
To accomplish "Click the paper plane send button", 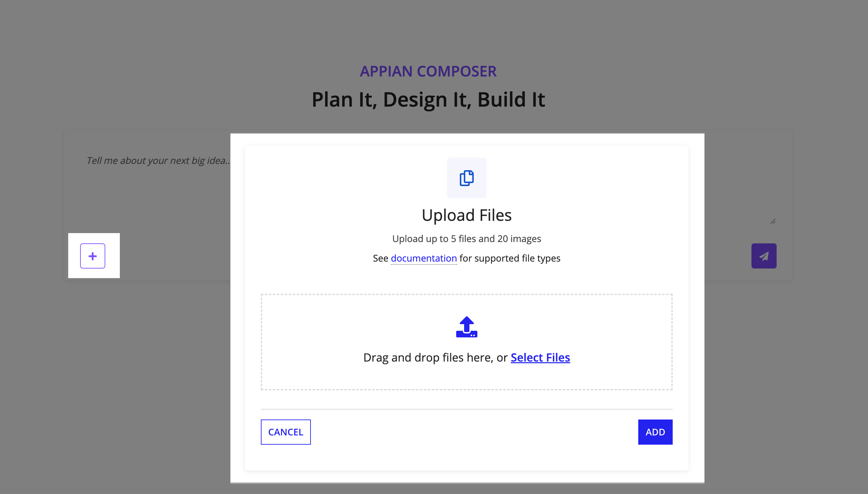I will coord(763,256).
